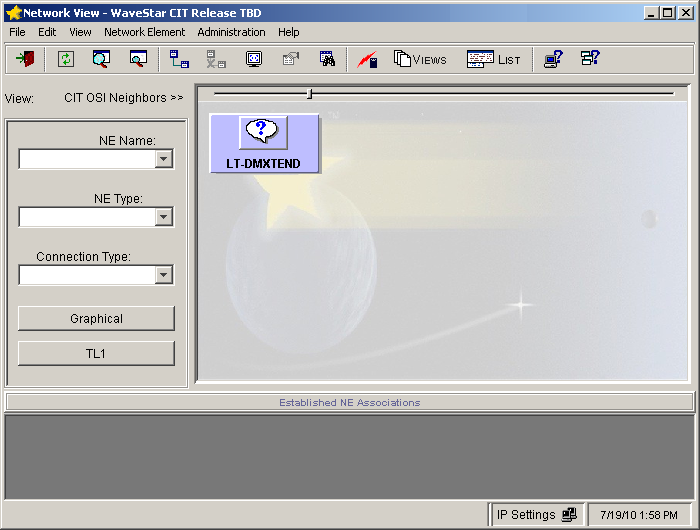Click the grayed properties toolbar icon
This screenshot has width=700, height=530.
click(291, 59)
